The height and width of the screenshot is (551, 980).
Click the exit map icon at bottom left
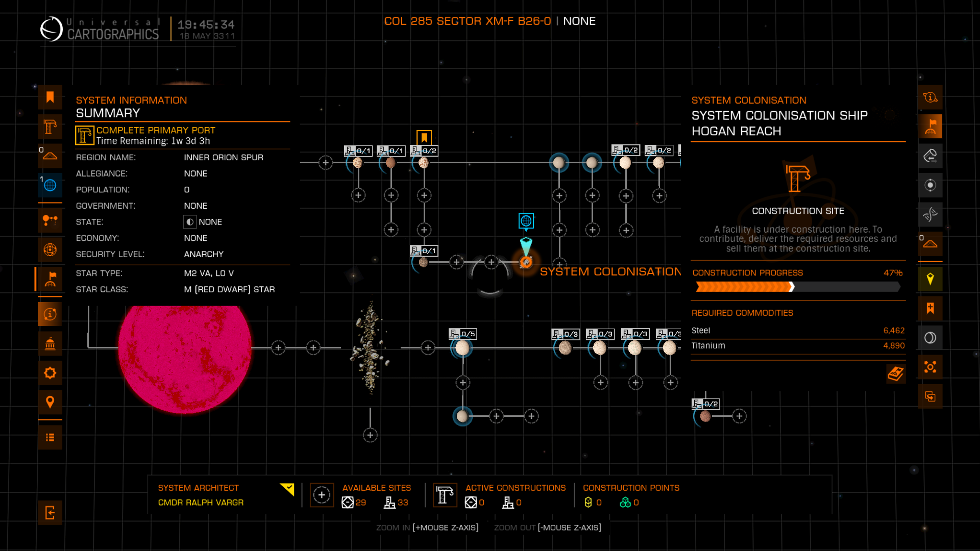click(50, 513)
